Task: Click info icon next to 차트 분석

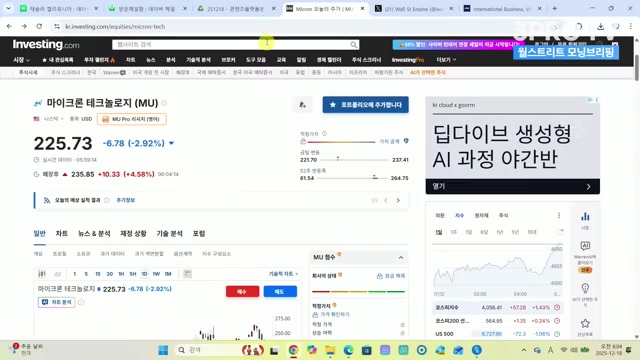Action: 81,302
